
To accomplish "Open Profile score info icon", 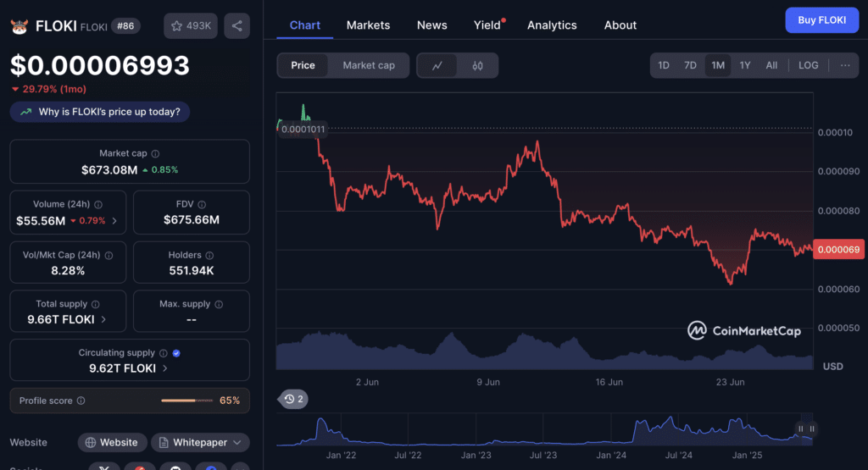I will click(x=81, y=401).
